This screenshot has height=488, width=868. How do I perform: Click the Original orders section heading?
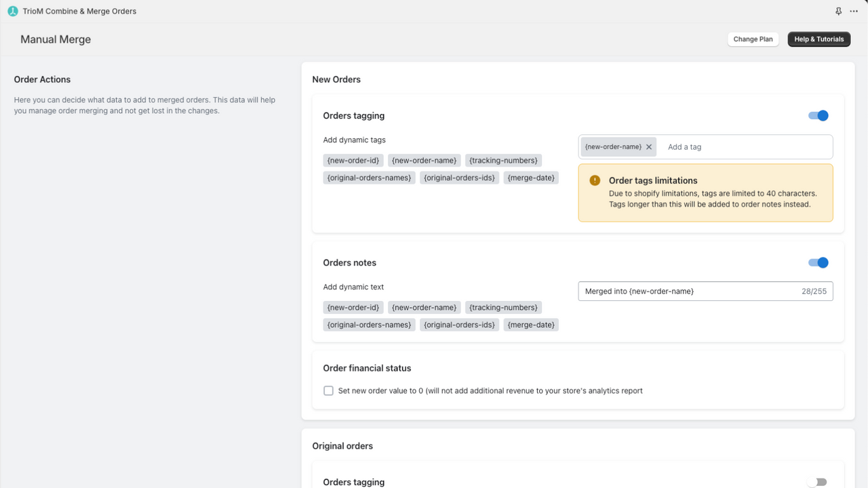pos(342,446)
